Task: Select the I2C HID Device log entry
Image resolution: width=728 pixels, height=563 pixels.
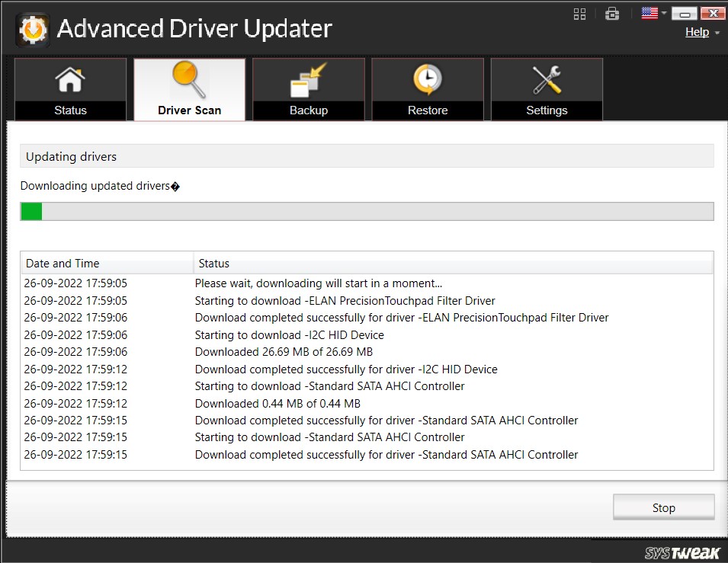Action: point(289,334)
